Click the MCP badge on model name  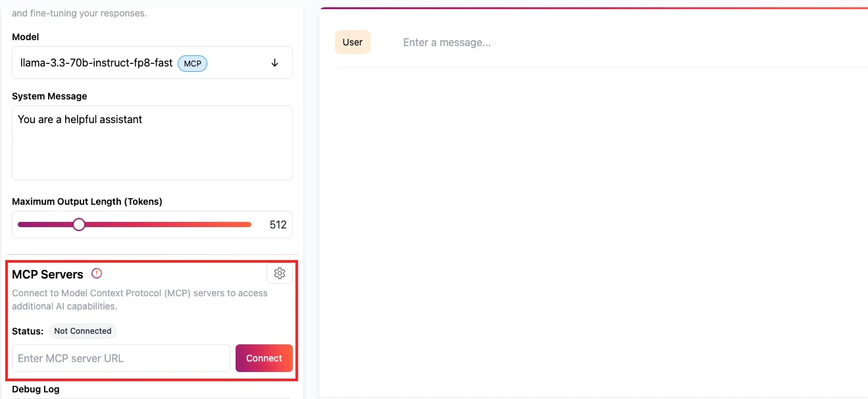click(192, 63)
